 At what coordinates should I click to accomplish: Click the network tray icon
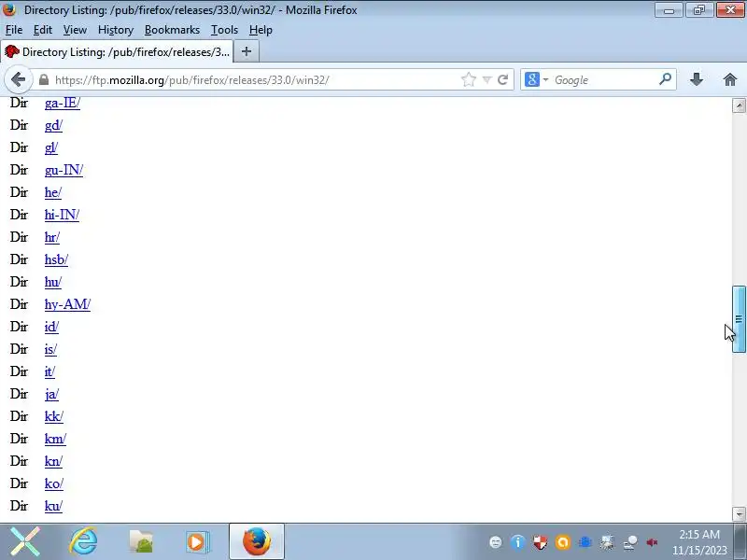click(x=630, y=542)
